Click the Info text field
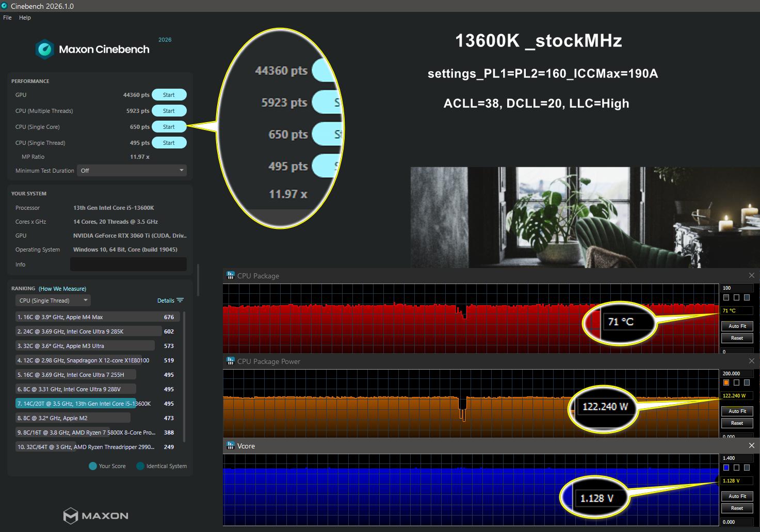 (x=128, y=264)
